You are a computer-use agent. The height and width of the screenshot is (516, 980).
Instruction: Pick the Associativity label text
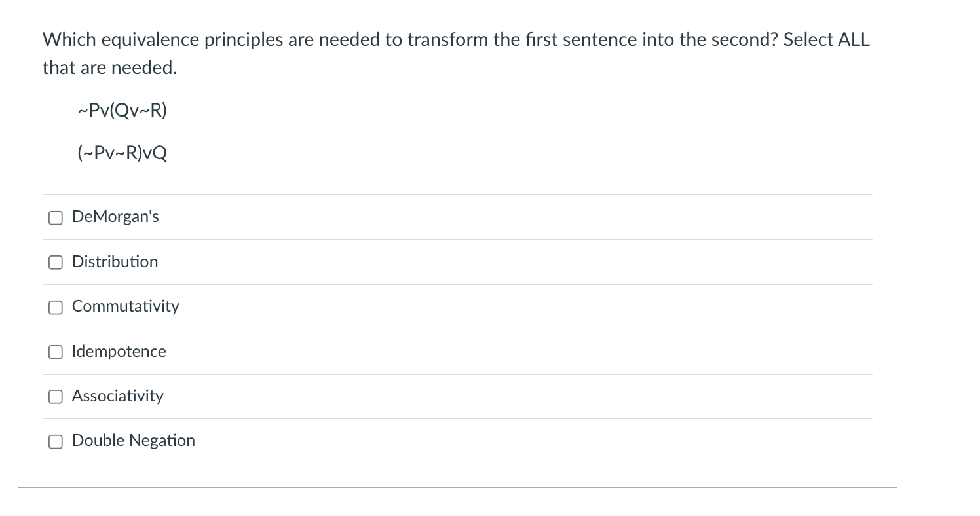[118, 396]
